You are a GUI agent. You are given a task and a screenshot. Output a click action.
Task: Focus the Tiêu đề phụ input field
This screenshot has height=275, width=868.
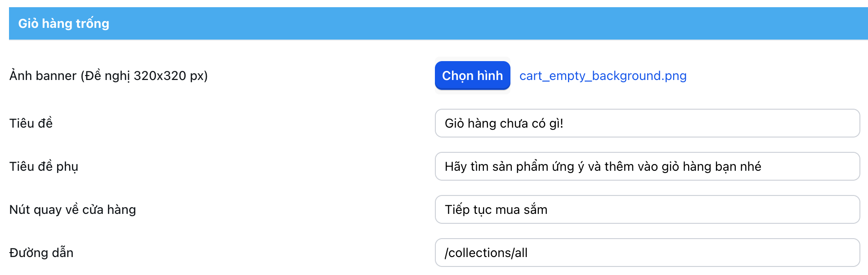(647, 166)
